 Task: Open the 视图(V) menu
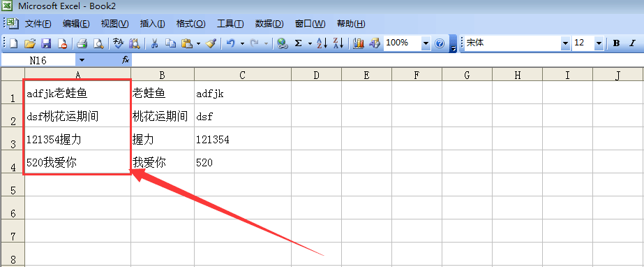[114, 24]
